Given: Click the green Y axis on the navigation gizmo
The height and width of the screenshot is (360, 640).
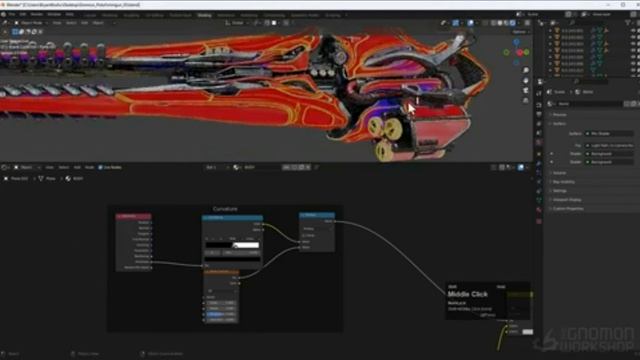Looking at the screenshot, I should [x=527, y=52].
